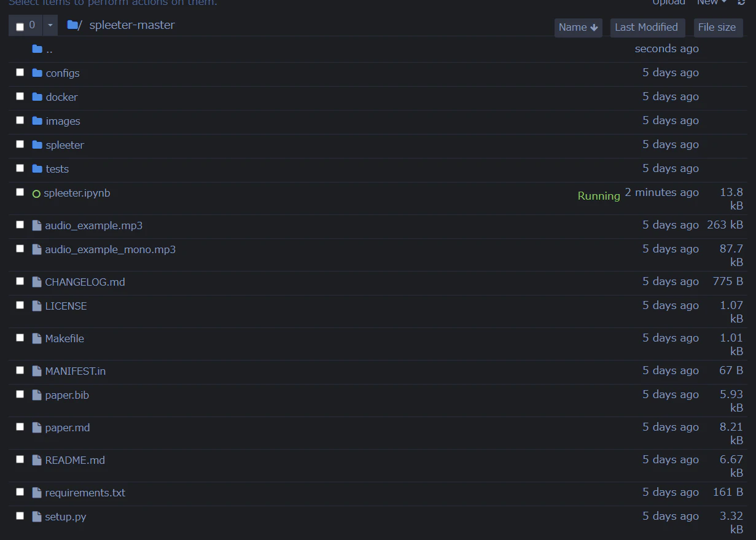This screenshot has height=540, width=756.
Task: Check the box for the configs folder
Action: tap(20, 72)
